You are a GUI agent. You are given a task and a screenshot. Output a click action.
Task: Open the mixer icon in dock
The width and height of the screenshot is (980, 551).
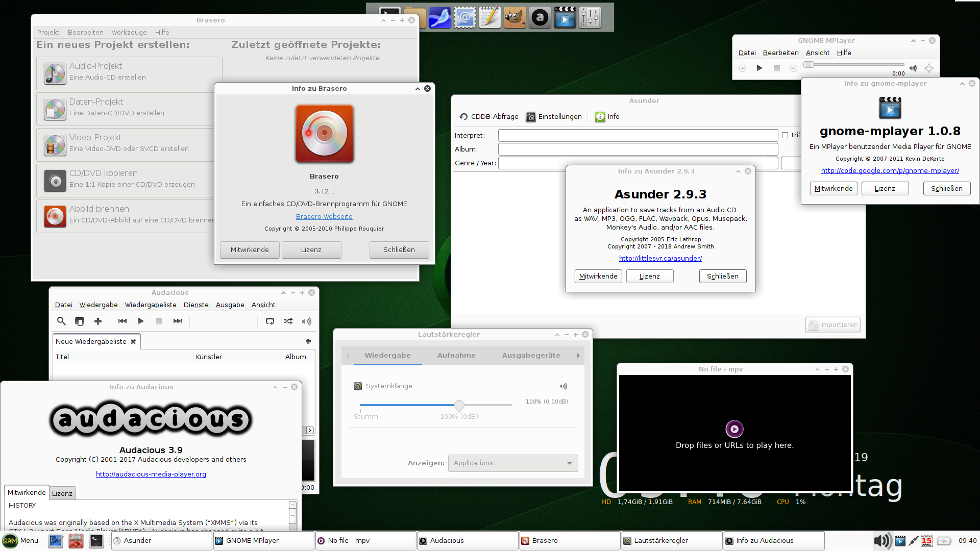point(590,18)
